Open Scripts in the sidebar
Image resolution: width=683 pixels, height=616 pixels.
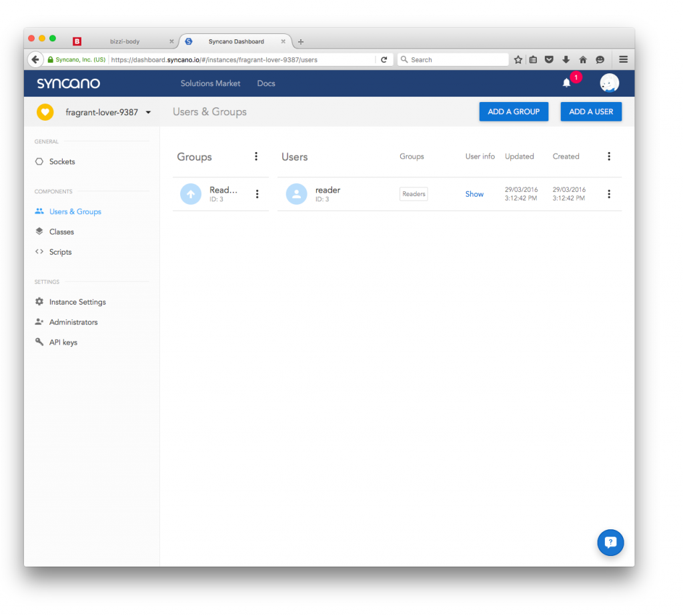coord(60,251)
